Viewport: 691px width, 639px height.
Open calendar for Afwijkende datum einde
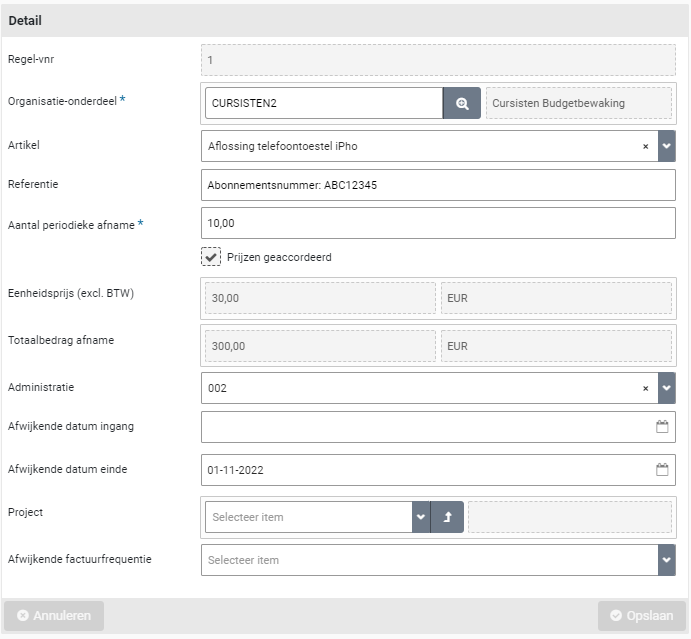[x=662, y=469]
